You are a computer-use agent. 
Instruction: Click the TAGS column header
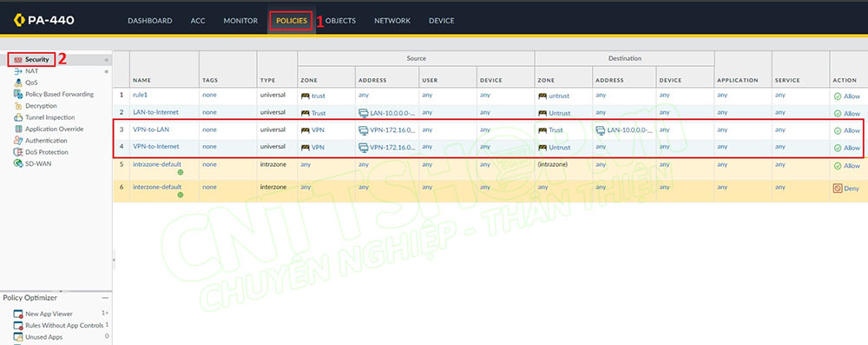(x=210, y=81)
